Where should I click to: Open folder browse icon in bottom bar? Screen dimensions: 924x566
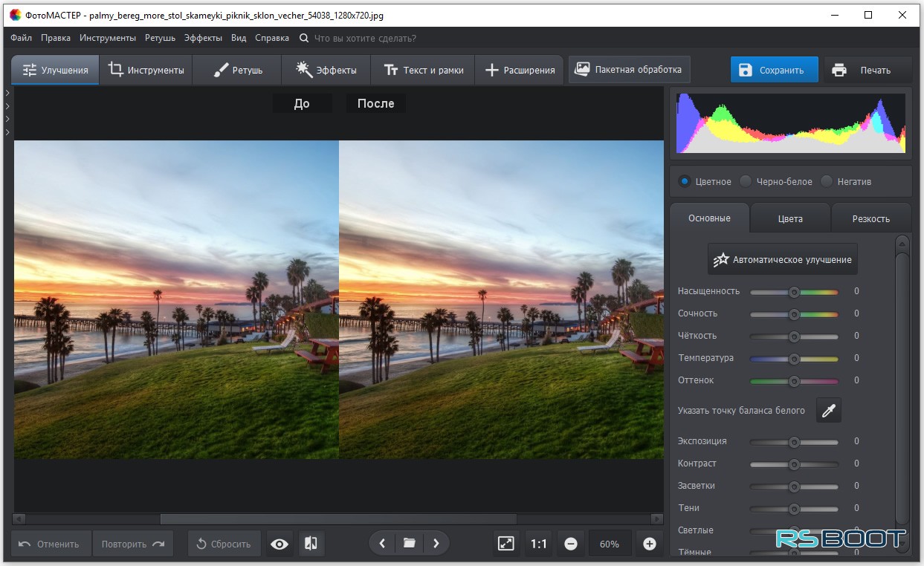coord(409,544)
